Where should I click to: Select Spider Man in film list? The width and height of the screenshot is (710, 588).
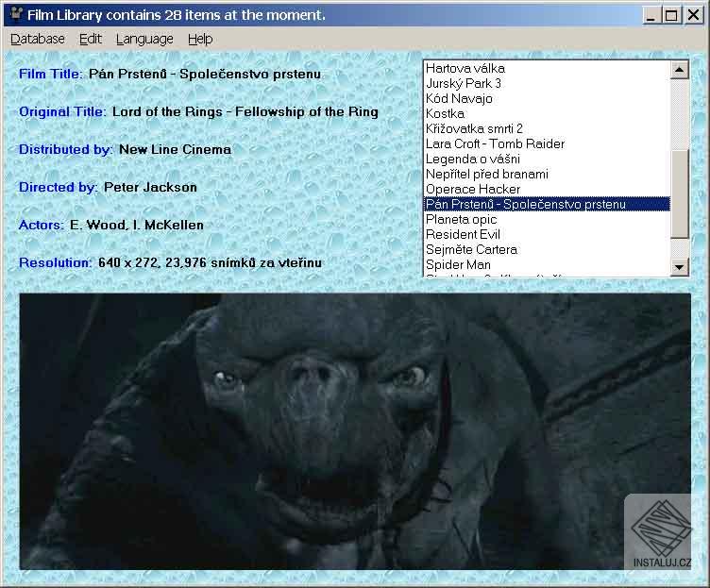pyautogui.click(x=547, y=265)
